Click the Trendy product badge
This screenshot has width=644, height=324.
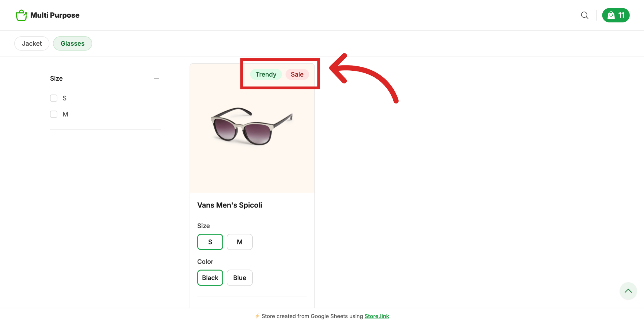(x=266, y=74)
